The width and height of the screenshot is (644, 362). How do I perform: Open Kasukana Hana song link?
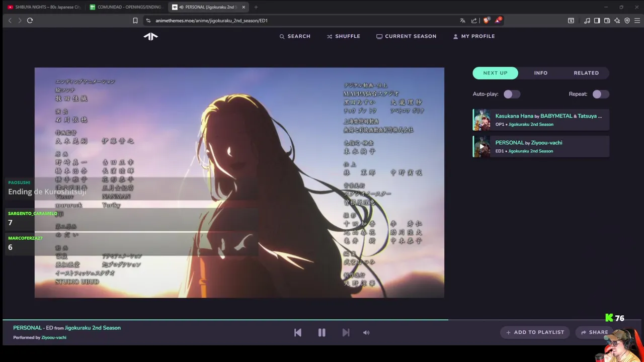click(x=514, y=116)
